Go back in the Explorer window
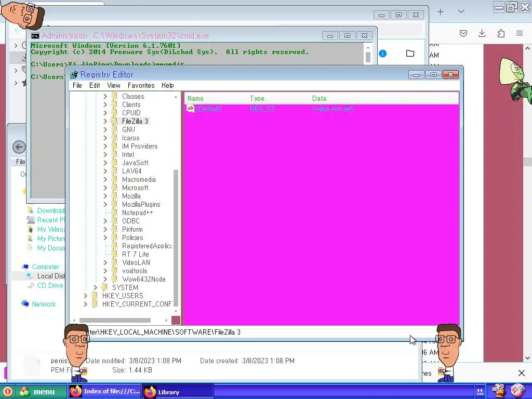Viewport: 532px width, 399px height. click(19, 147)
